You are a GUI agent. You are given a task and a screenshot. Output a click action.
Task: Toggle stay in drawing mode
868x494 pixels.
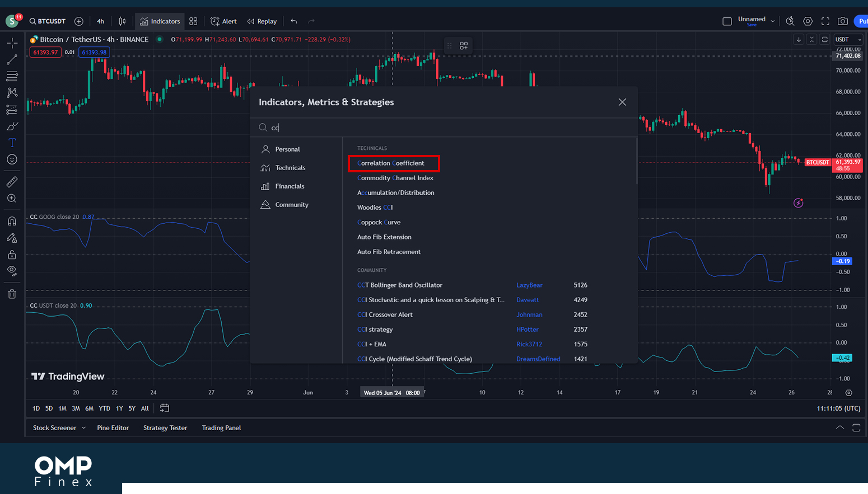pyautogui.click(x=12, y=238)
